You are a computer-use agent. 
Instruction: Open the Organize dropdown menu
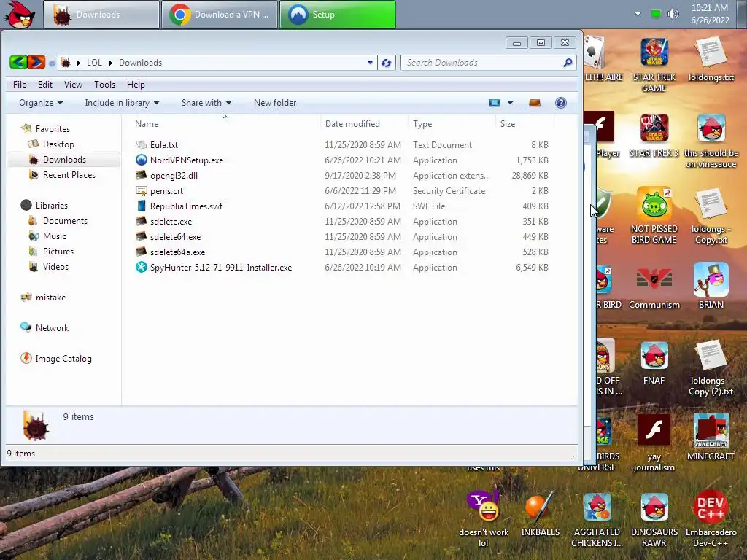(41, 103)
